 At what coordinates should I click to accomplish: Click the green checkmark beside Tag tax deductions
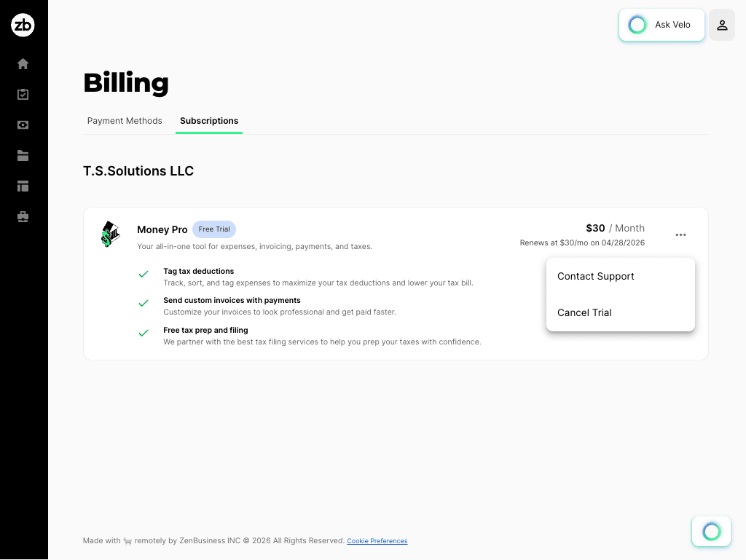(144, 274)
